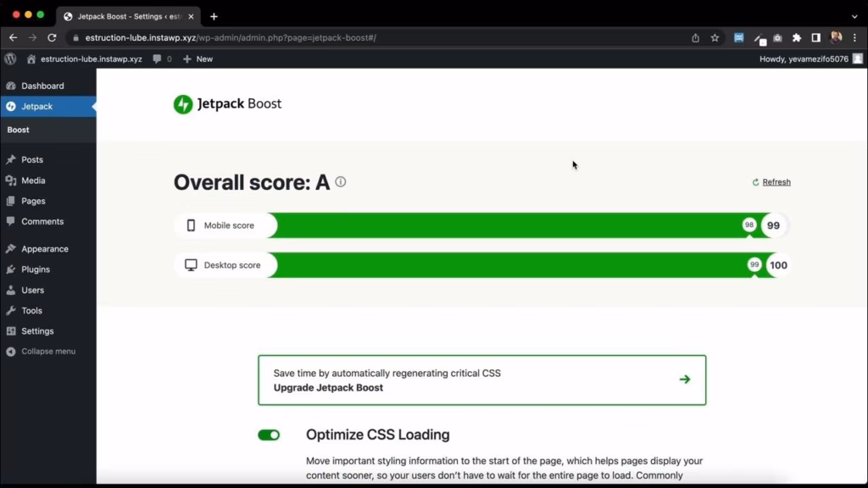Image resolution: width=868 pixels, height=488 pixels.
Task: Toggle Optimize CSS Loading switch
Action: point(269,435)
